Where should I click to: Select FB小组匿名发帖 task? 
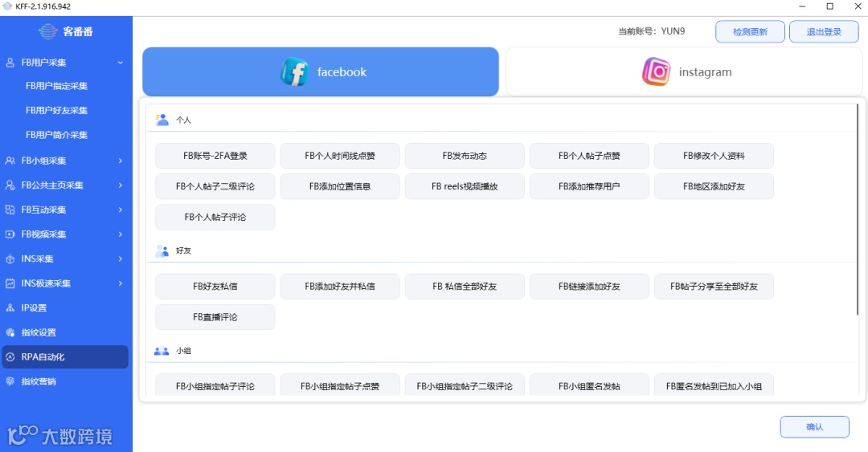coord(589,385)
